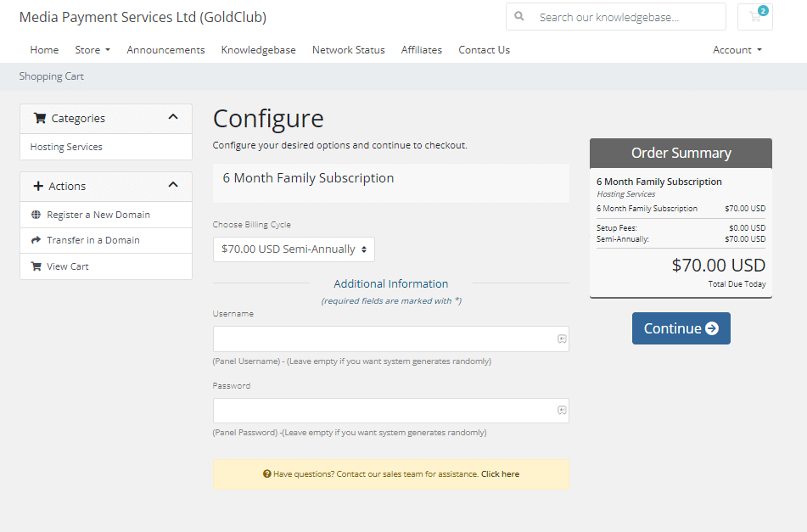
Task: Click the autofill icon in Username field
Action: (x=561, y=339)
